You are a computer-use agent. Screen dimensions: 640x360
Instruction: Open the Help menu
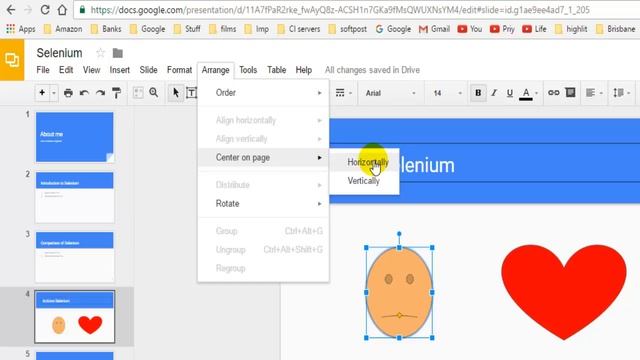point(304,70)
